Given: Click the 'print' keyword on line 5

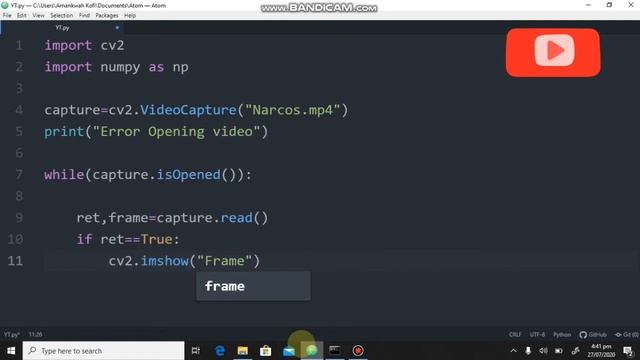Looking at the screenshot, I should click(x=64, y=131).
